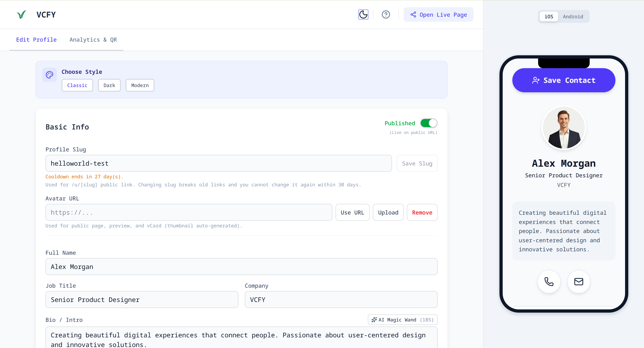Open the Analytics & QR tab
The height and width of the screenshot is (348, 644).
pos(93,40)
